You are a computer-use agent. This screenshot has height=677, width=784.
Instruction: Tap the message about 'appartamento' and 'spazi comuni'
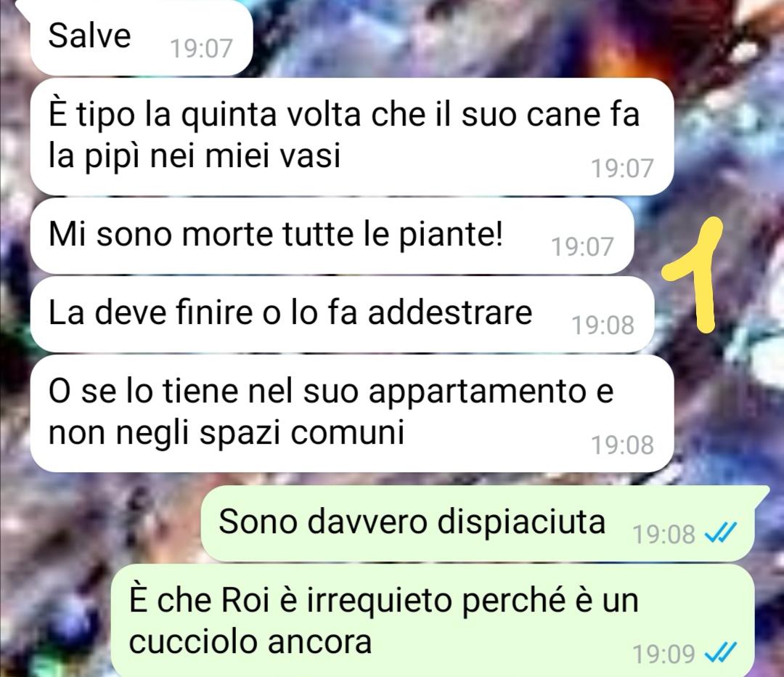352,413
